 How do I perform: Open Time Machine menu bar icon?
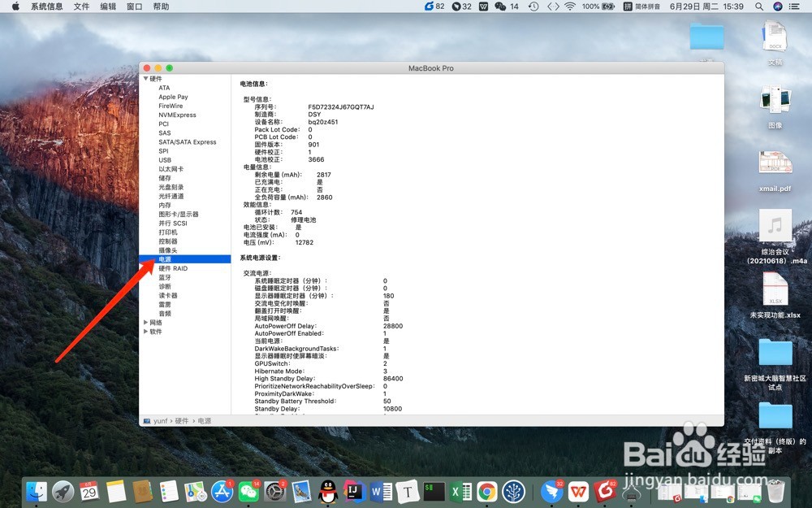click(x=533, y=7)
